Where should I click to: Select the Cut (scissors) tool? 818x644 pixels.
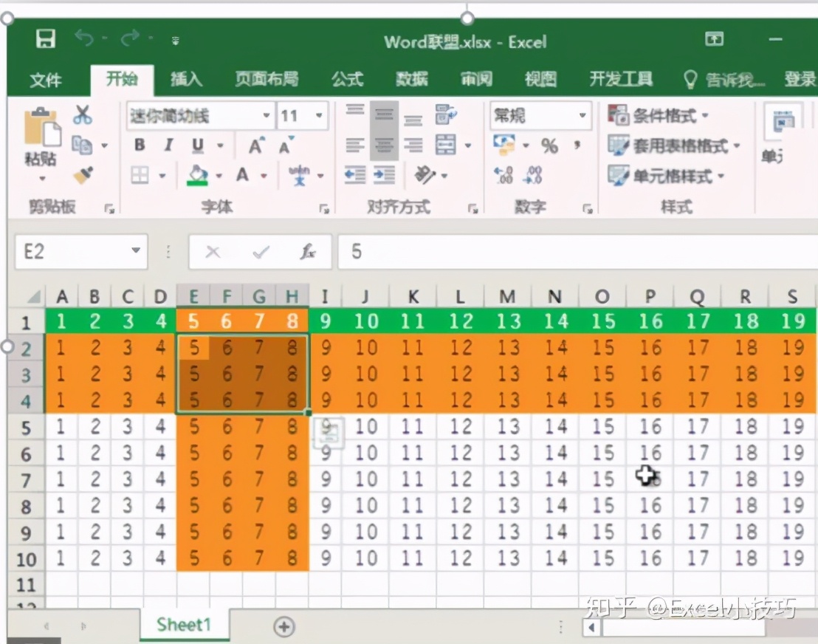click(83, 112)
